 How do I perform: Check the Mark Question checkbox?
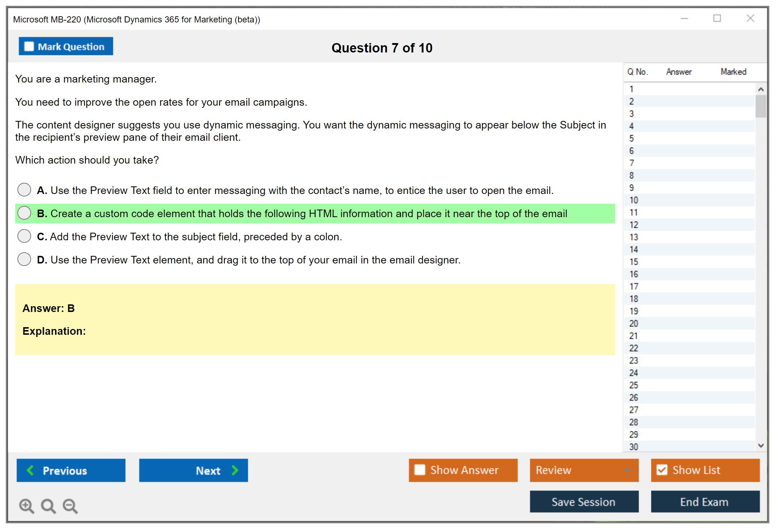click(x=29, y=46)
